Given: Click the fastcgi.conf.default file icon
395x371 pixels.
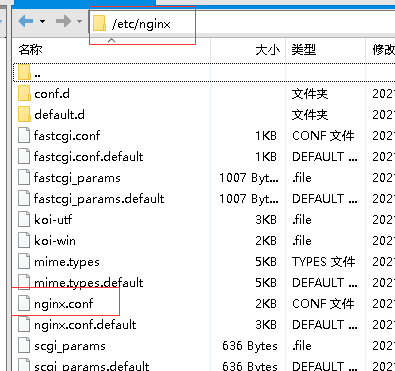Looking at the screenshot, I should click(24, 157).
